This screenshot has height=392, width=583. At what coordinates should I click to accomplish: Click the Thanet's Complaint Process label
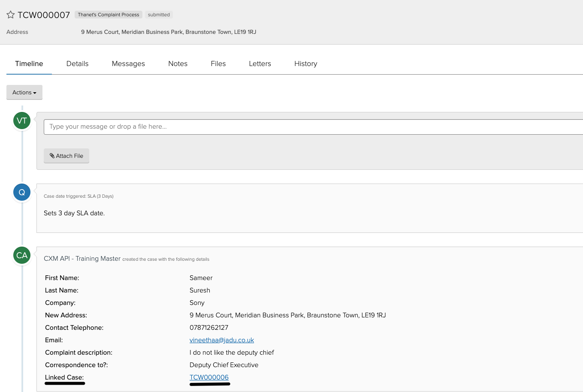tap(109, 15)
